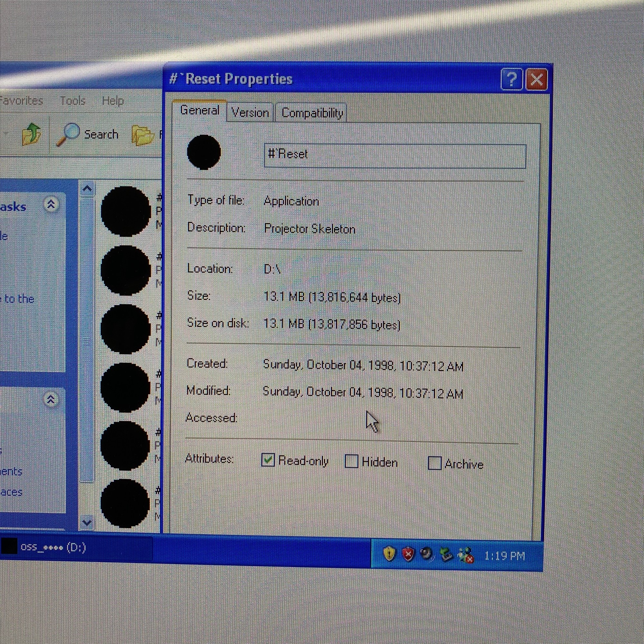
Task: Click the file list scroll down arrow
Action: [87, 522]
